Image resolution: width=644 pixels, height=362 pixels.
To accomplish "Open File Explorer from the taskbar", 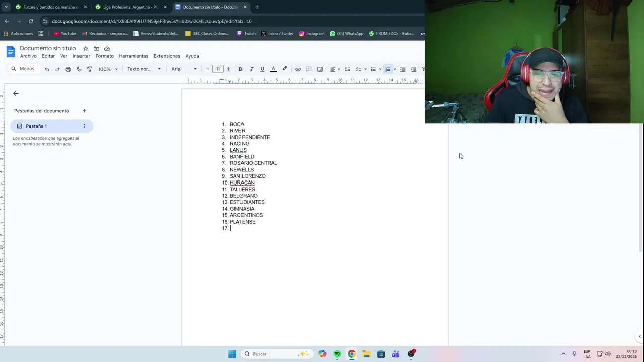I will click(366, 354).
